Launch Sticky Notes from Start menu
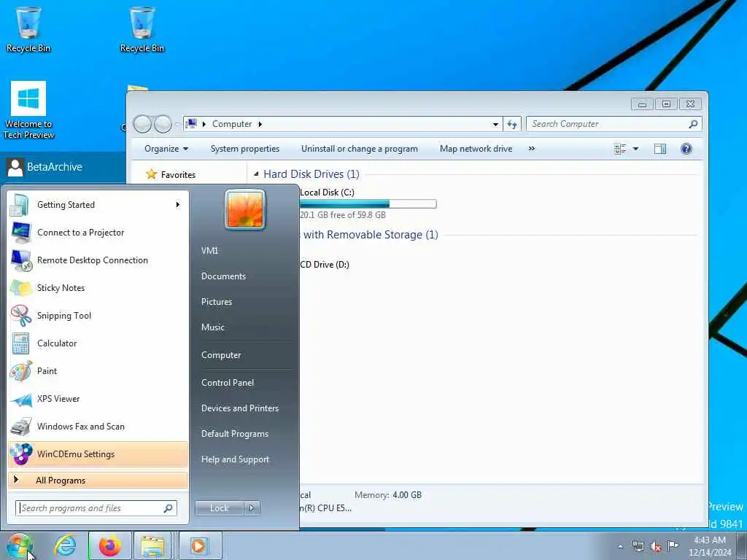 pyautogui.click(x=98, y=287)
